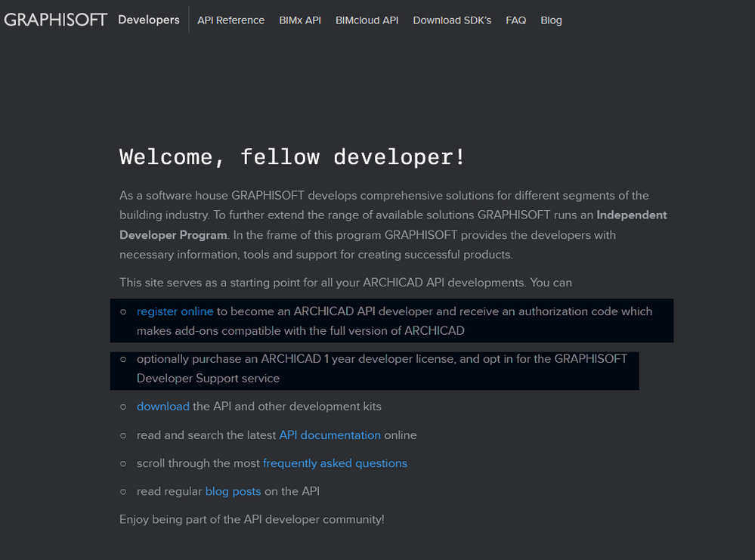Open the Blog in the navbar
755x560 pixels.
coord(551,20)
